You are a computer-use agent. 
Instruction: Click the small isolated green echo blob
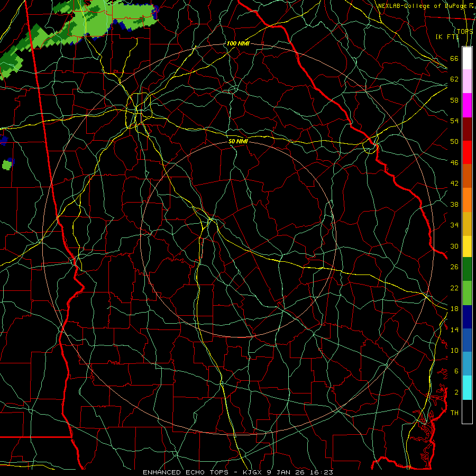pyautogui.click(x=7, y=165)
